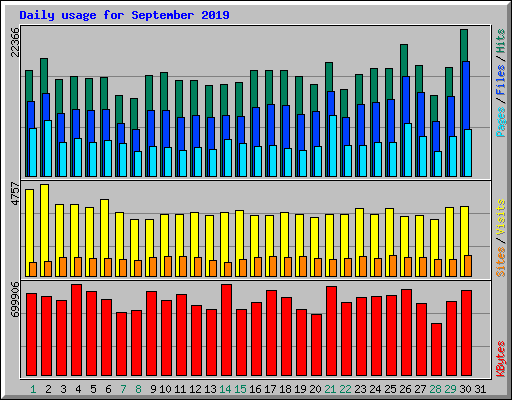Click day label 3 on the x-axis
512x400 pixels.
click(x=63, y=389)
